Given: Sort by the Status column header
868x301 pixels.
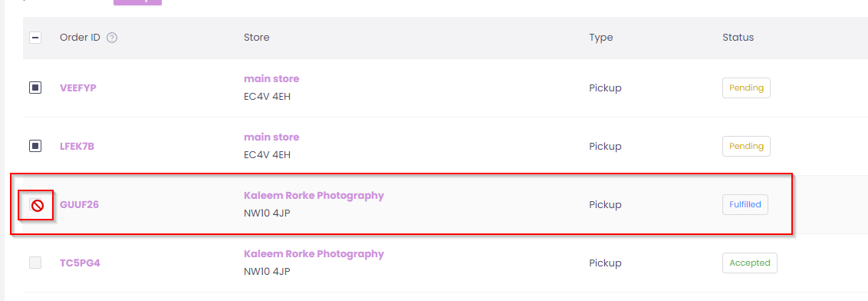Looking at the screenshot, I should [x=738, y=38].
